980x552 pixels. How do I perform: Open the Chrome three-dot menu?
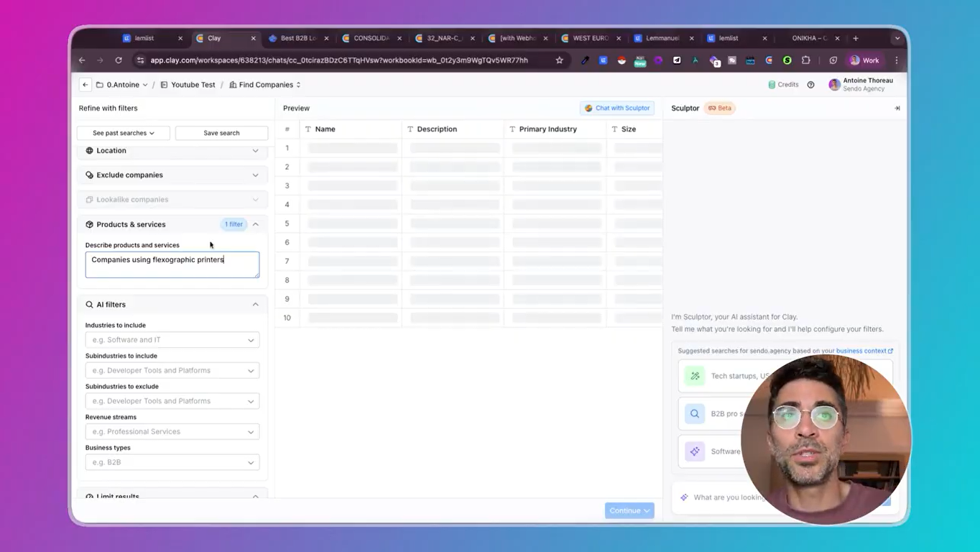pyautogui.click(x=896, y=60)
